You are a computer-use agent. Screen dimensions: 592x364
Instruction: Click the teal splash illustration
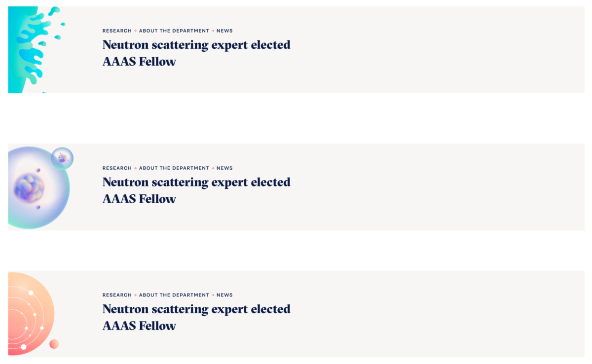[36, 49]
